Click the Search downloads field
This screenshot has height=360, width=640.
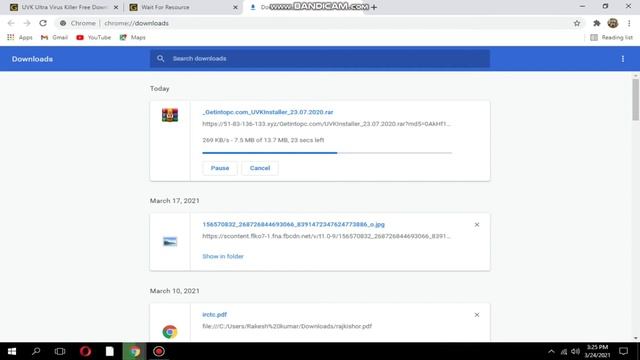(320, 59)
